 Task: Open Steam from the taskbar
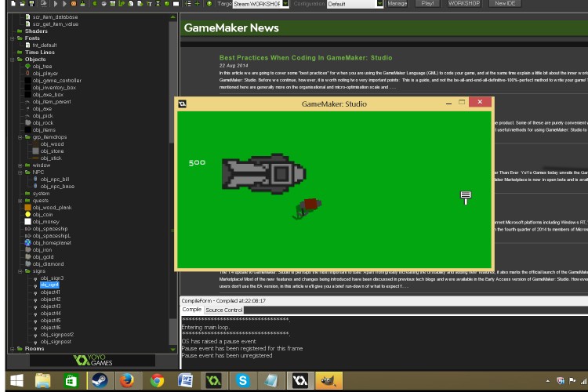(100, 381)
